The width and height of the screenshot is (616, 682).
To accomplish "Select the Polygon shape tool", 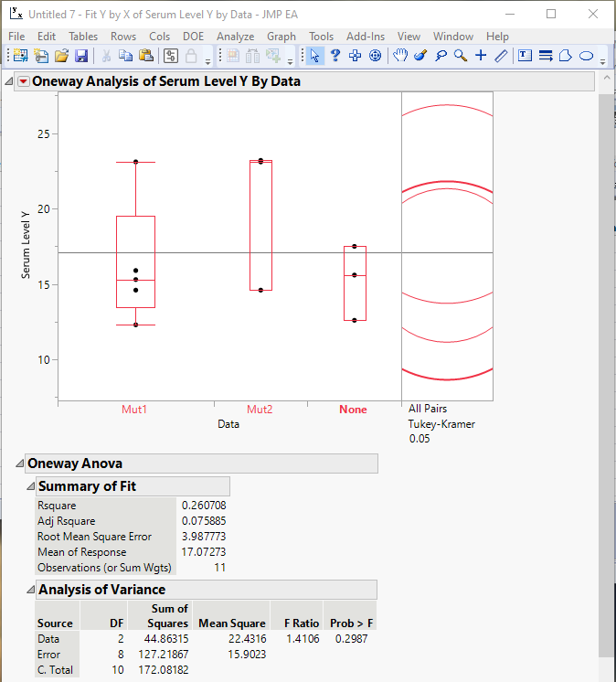I will pos(566,56).
